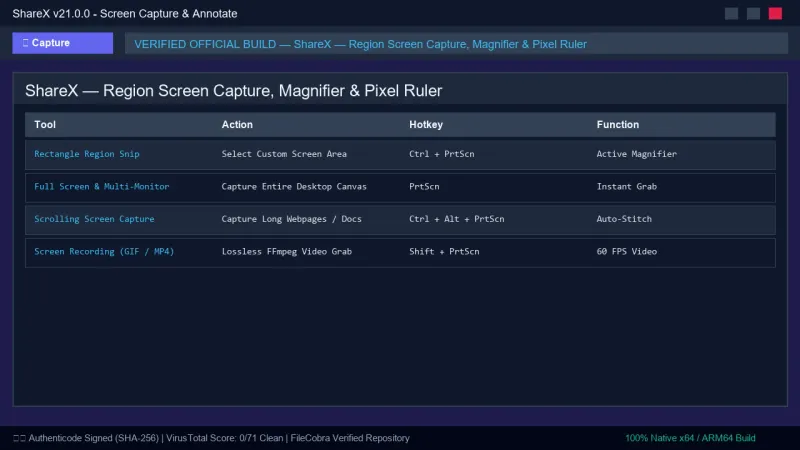Click the '100% Native x64 / ARM64 Build' status text

click(690, 438)
